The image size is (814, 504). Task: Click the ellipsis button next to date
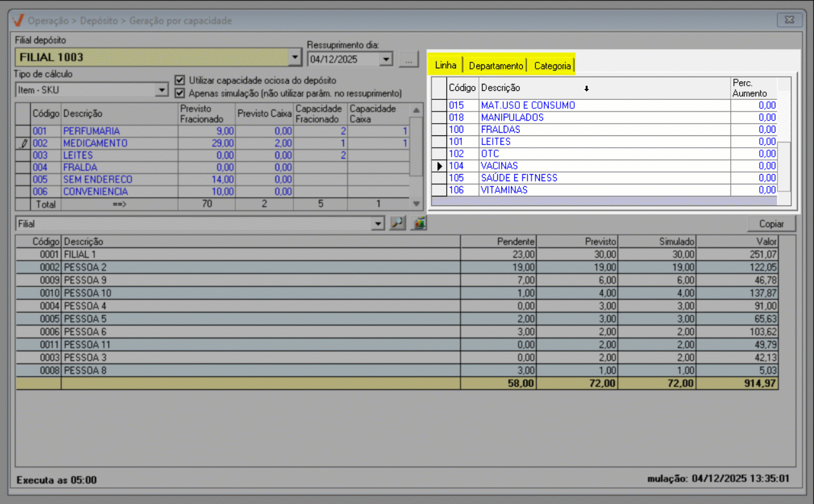(408, 59)
